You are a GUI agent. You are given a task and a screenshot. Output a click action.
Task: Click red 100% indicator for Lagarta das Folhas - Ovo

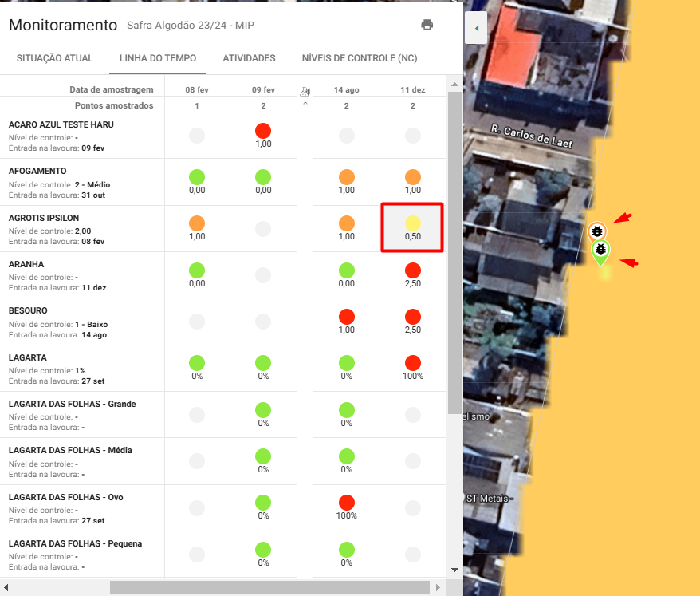pyautogui.click(x=346, y=503)
